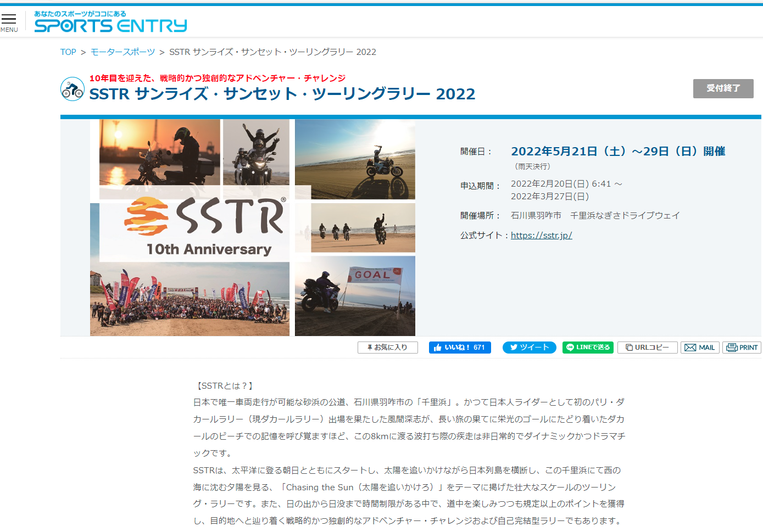Click the application start text 2022年2月20日(日) 6:41

pos(566,184)
